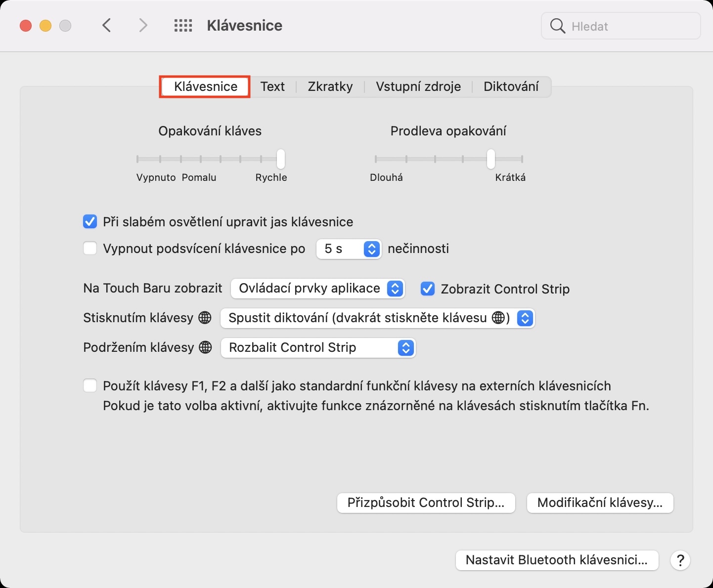713x588 pixels.
Task: Switch to the Zkratky tab
Action: tap(330, 86)
